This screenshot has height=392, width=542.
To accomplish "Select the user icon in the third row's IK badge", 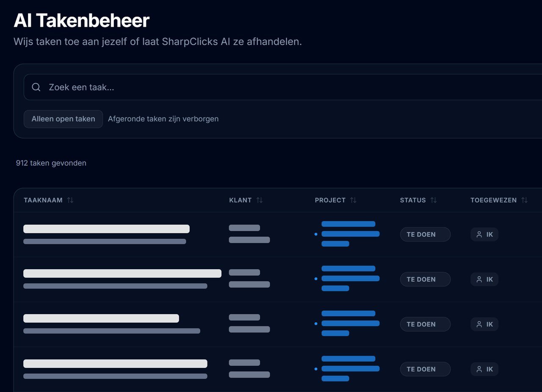I will click(479, 324).
